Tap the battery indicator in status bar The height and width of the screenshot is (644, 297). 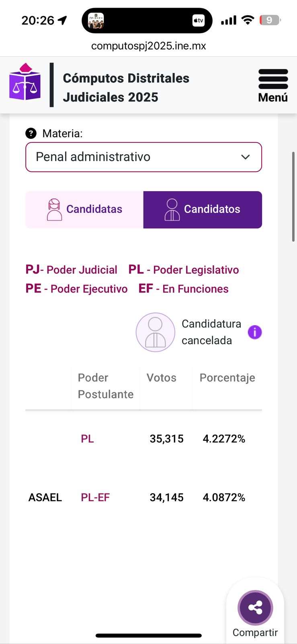(x=270, y=20)
